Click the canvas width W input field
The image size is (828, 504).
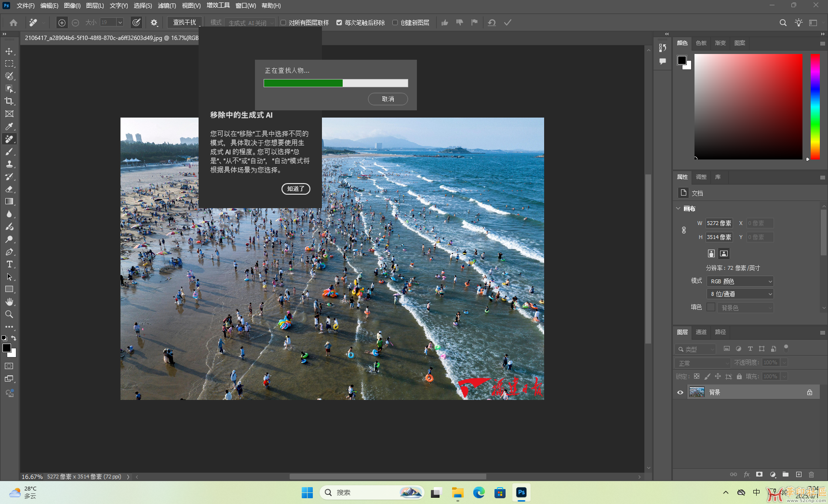point(719,223)
